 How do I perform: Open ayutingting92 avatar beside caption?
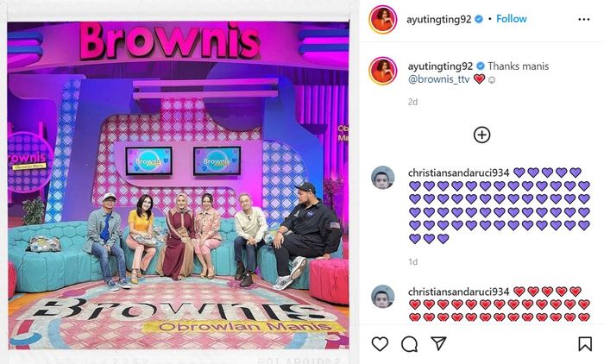pos(383,71)
